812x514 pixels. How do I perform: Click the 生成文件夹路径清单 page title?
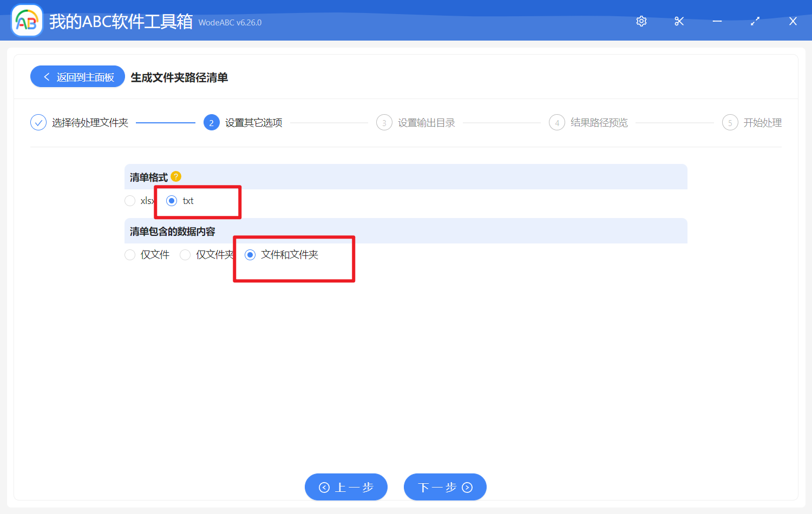(179, 77)
